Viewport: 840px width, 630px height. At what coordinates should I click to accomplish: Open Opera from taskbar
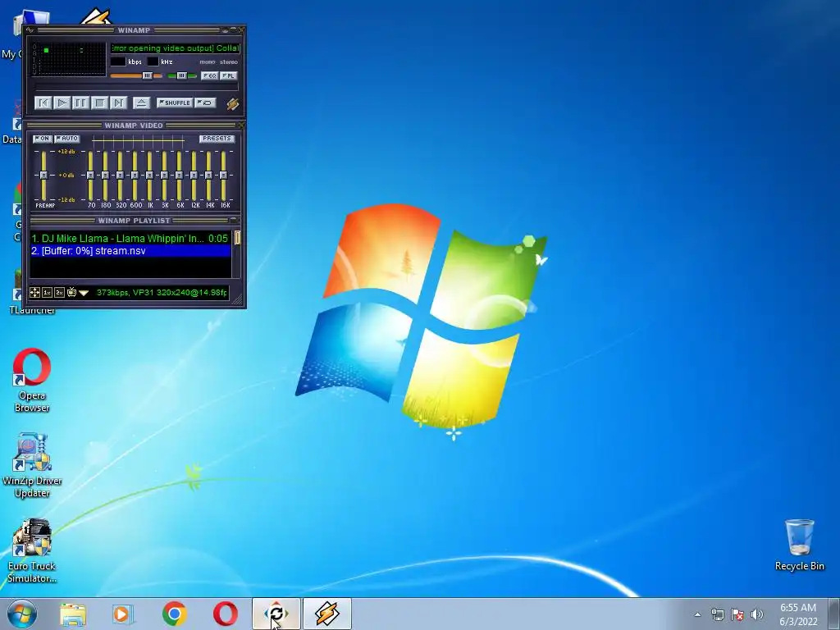click(226, 614)
